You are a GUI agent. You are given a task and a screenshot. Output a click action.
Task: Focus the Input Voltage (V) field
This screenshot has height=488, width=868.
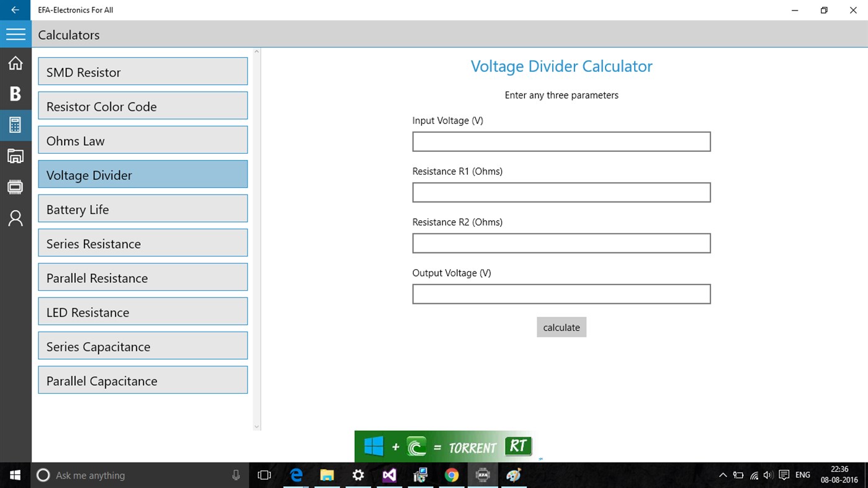click(562, 141)
